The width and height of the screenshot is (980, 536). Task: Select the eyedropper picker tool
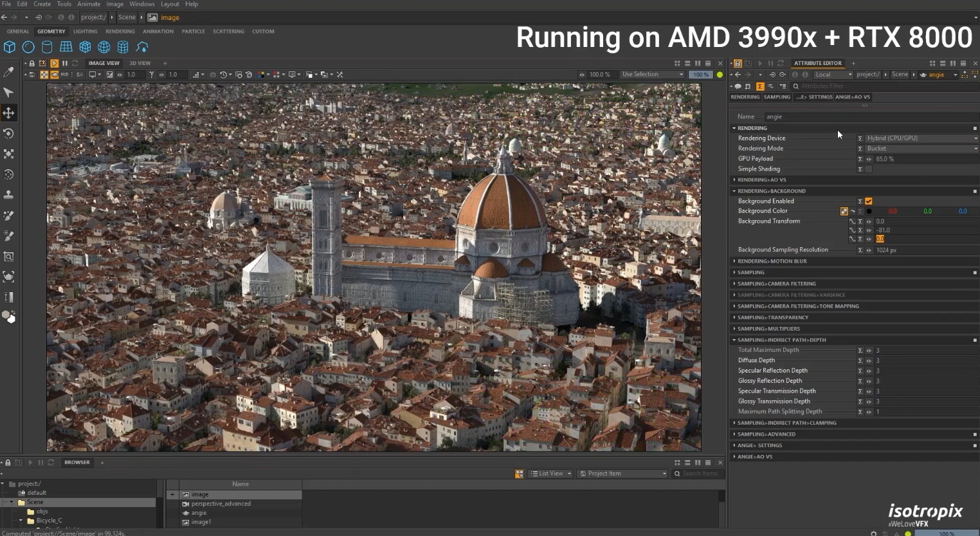8,72
